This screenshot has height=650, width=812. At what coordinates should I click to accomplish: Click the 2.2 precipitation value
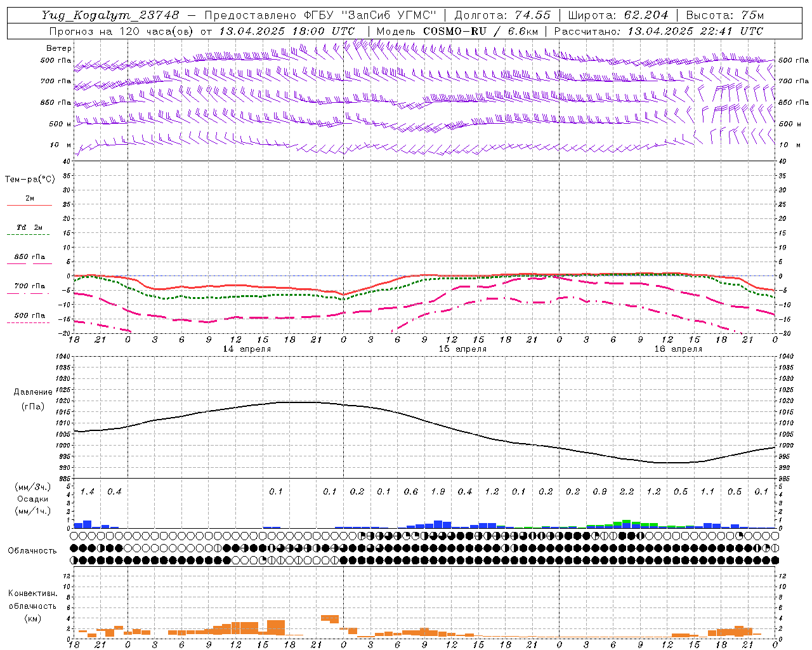pyautogui.click(x=627, y=491)
